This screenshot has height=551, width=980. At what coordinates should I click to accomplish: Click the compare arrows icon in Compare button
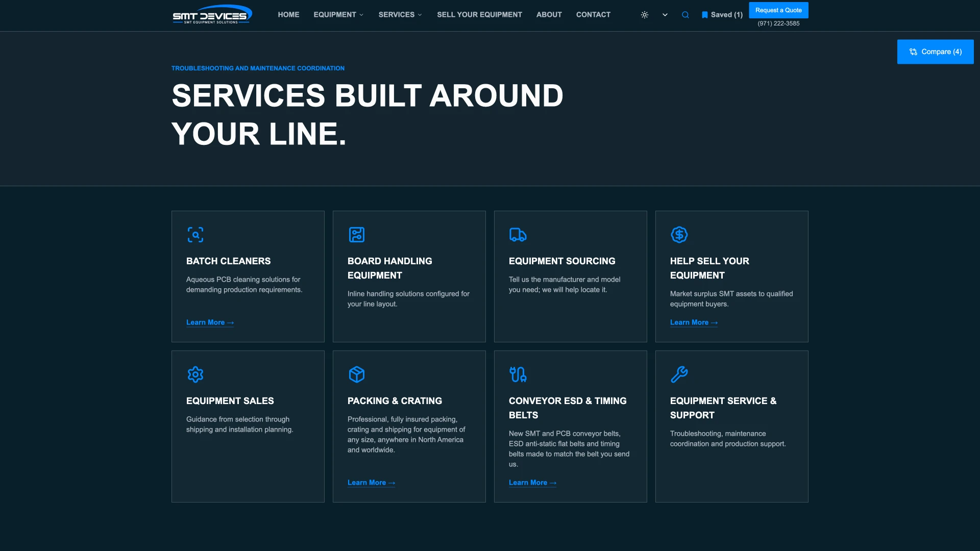click(914, 52)
